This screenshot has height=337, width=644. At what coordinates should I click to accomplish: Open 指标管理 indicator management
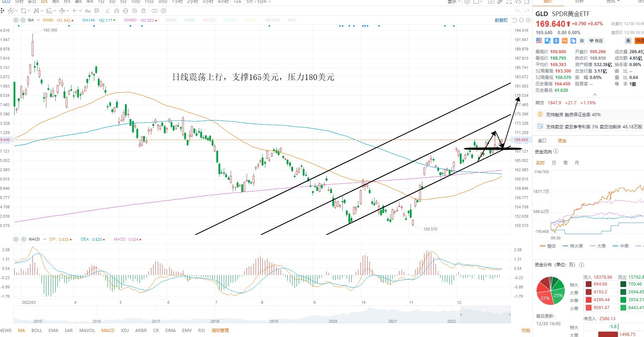(220, 331)
